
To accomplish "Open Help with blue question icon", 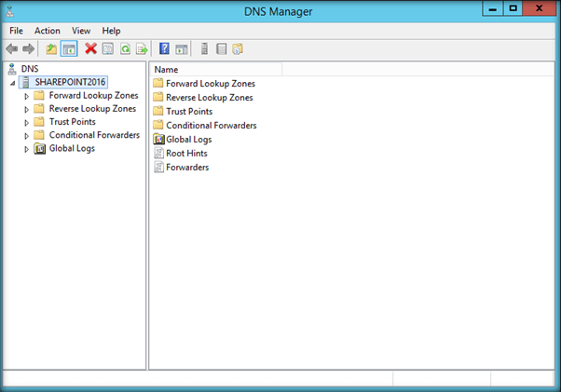I will [164, 48].
